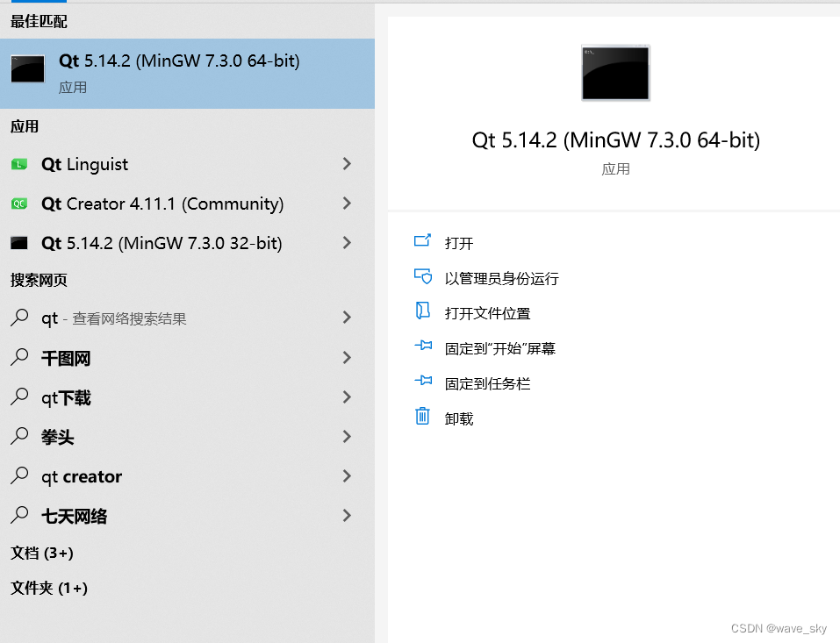
Task: Click the search icon beside 七天网络
Action: point(19,516)
